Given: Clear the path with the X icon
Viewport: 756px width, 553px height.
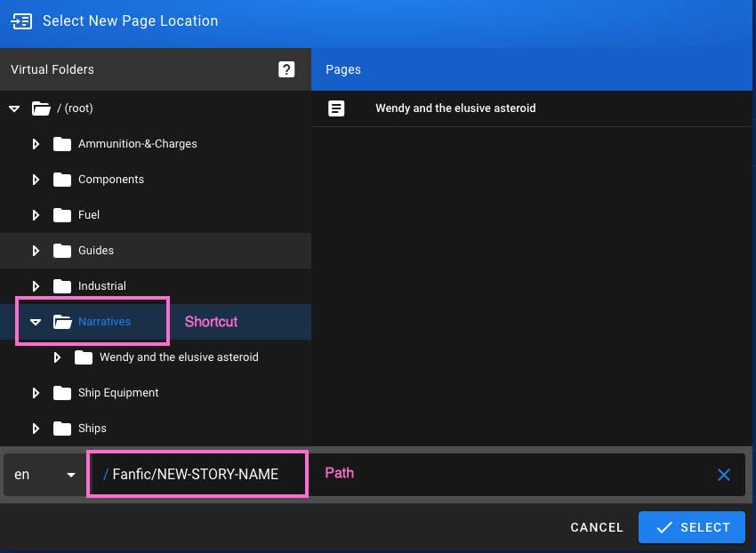Looking at the screenshot, I should point(724,475).
